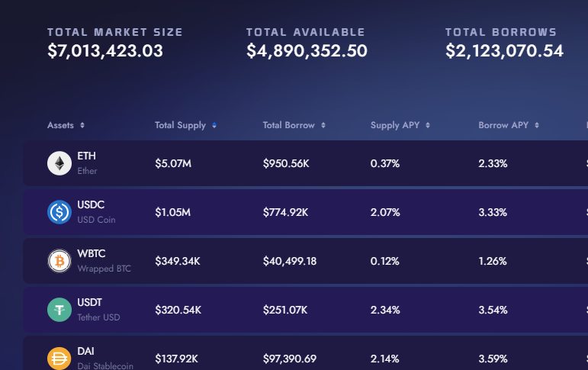Click the Total Available amount
The image size is (588, 370).
click(307, 50)
